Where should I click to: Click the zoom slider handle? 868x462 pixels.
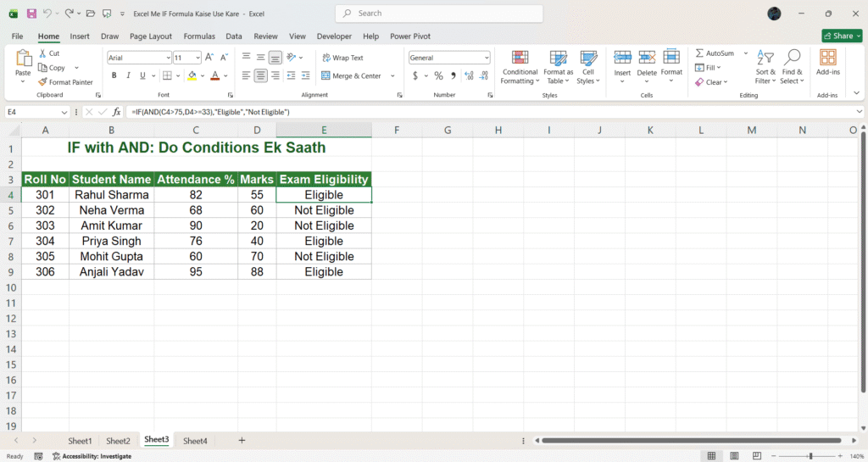point(810,456)
